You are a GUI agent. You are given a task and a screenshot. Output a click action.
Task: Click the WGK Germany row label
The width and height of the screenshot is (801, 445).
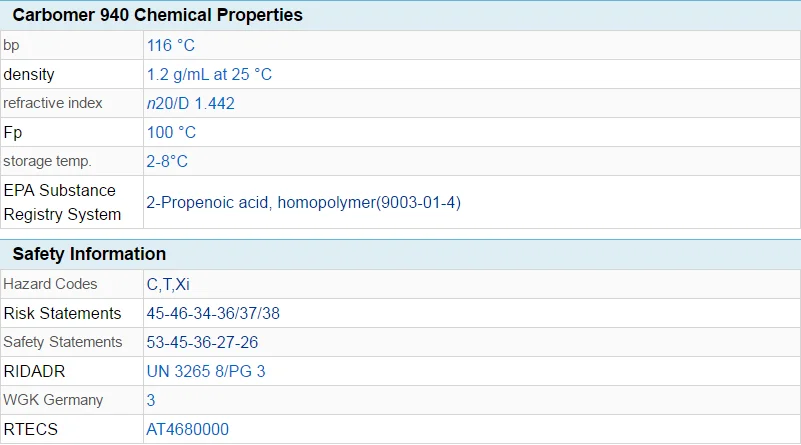click(53, 400)
